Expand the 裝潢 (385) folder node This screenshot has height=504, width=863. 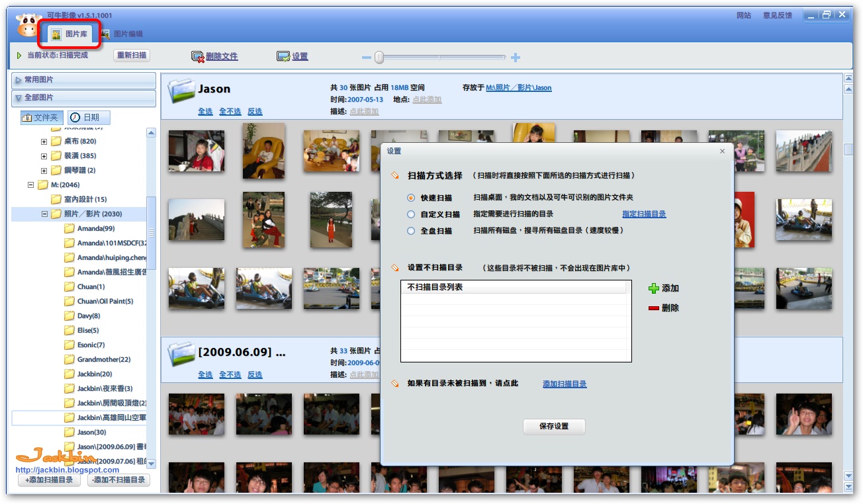44,156
